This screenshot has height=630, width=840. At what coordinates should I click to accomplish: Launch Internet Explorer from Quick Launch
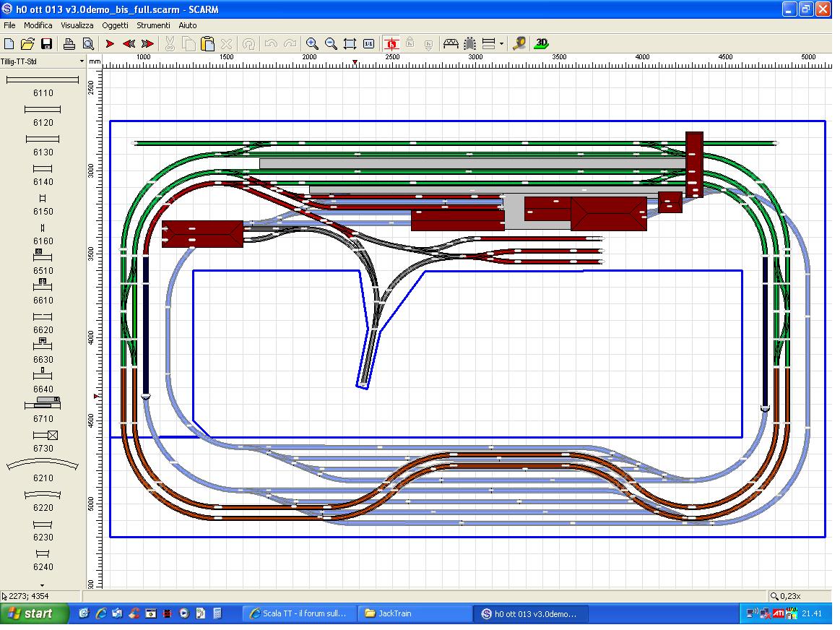(100, 613)
